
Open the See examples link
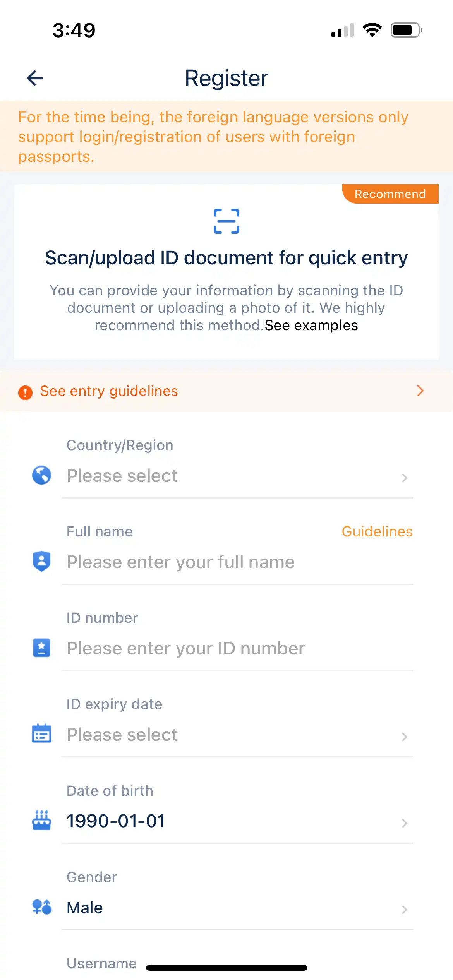[311, 326]
